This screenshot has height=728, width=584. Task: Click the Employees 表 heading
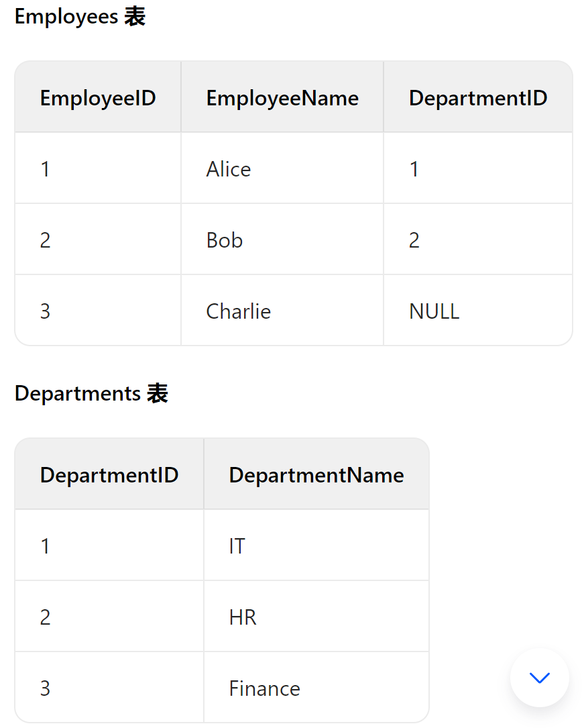coord(80,17)
